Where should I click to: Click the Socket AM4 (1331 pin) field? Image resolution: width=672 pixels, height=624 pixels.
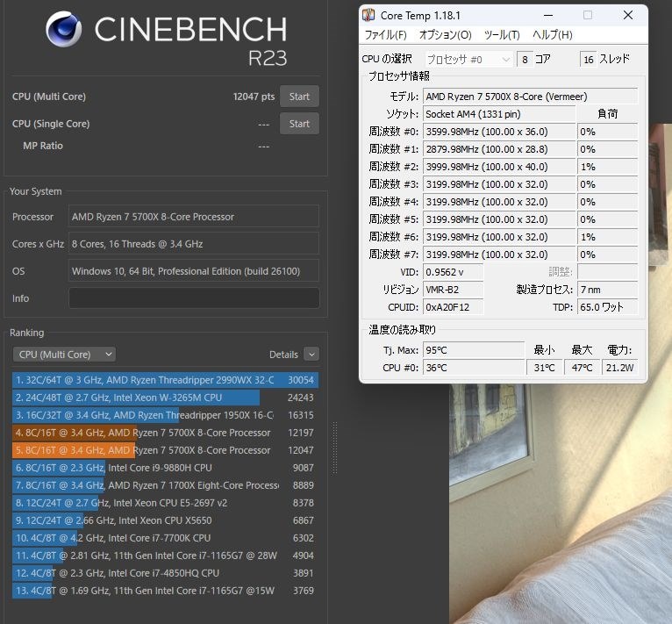point(499,114)
